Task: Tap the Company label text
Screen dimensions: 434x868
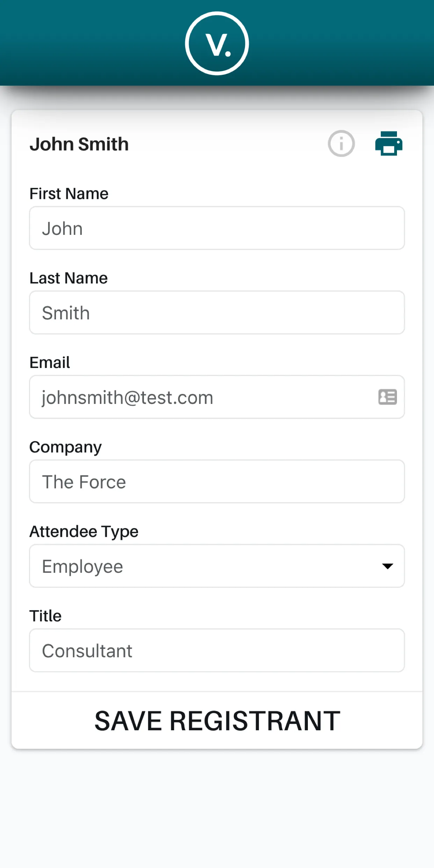Action: click(65, 447)
